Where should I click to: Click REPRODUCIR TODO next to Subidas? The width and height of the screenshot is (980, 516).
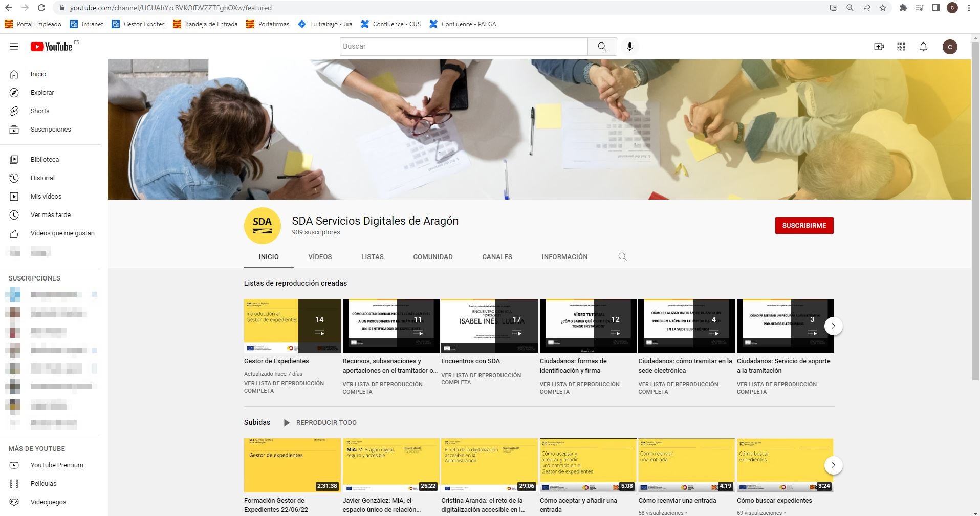tap(320, 423)
